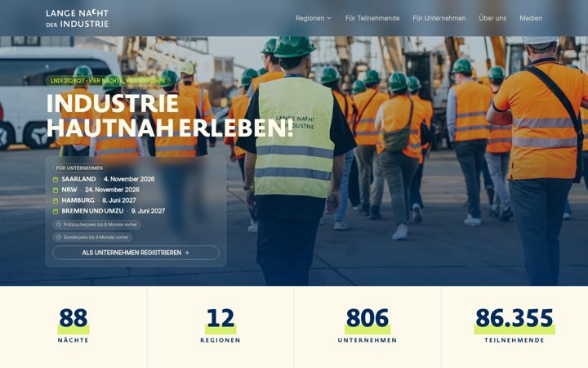Select the BREMEN UND UMZU region text
This screenshot has height=368, width=588.
pos(92,211)
